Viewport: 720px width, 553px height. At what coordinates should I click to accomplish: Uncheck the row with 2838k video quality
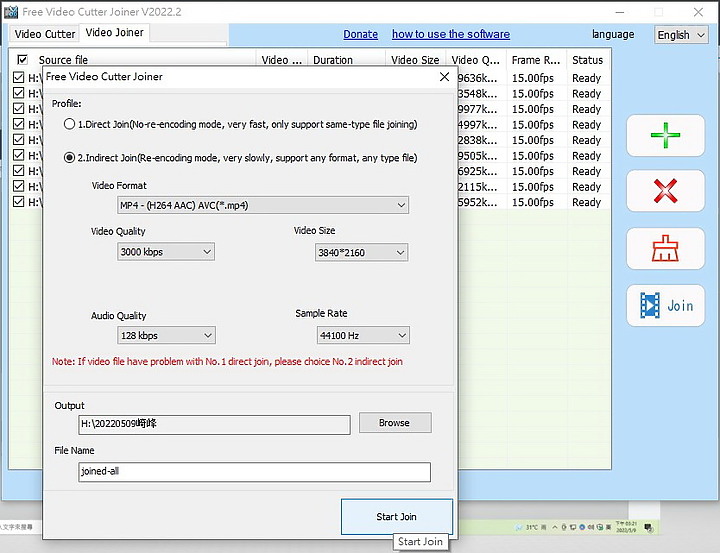pos(18,139)
